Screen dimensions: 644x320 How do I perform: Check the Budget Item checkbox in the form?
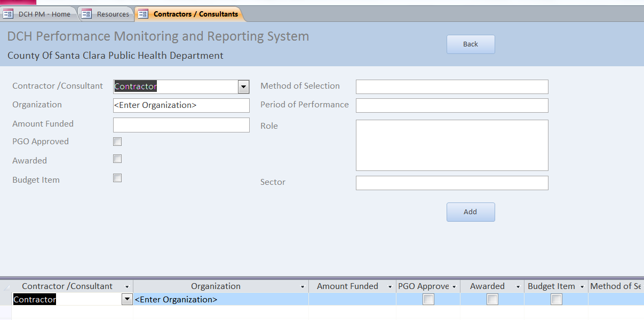(x=117, y=178)
